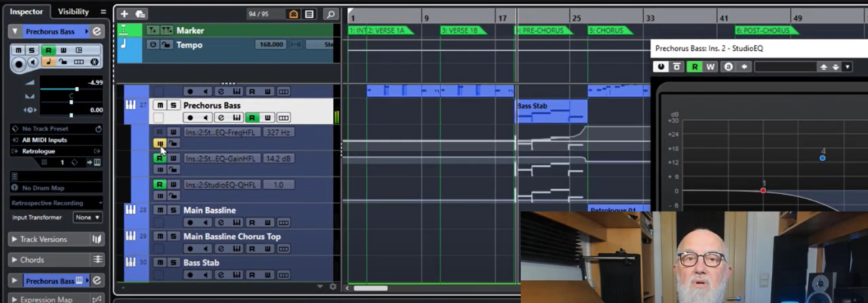868x303 pixels.
Task: Click the snapshot icon in StudioEQ header
Action: click(x=676, y=67)
